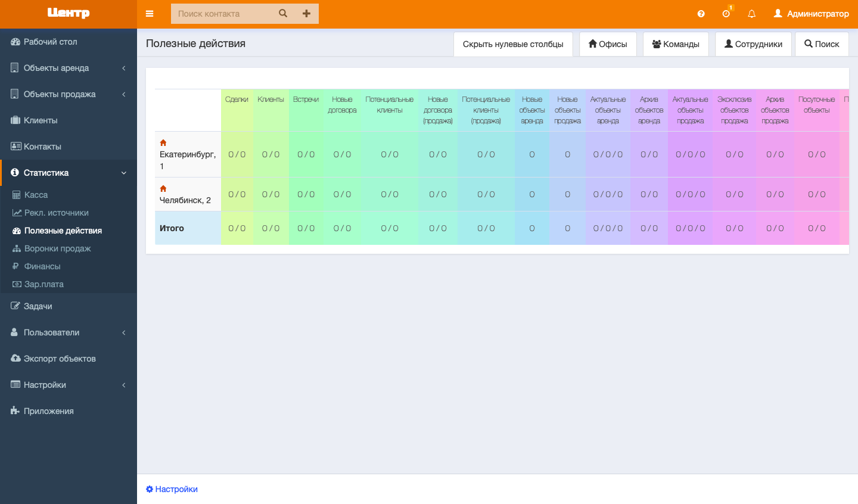Click the house icon beside Екатеринбург
858x504 pixels.
163,143
